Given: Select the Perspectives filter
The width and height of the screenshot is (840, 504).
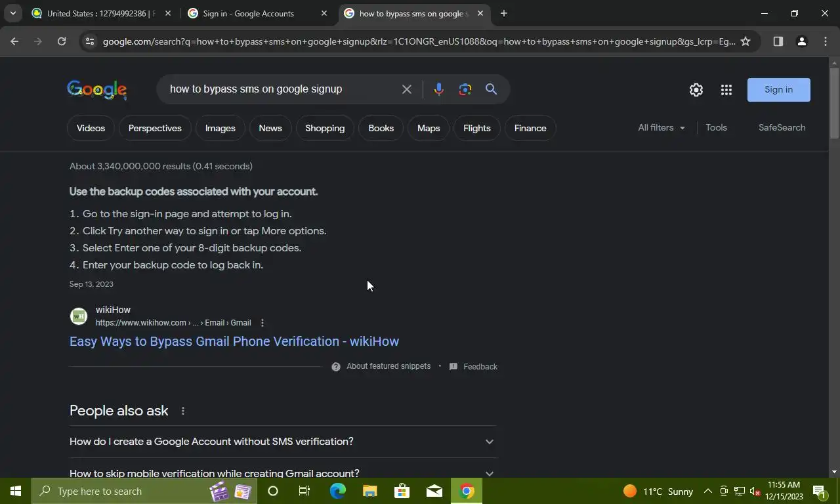Looking at the screenshot, I should pos(155,128).
